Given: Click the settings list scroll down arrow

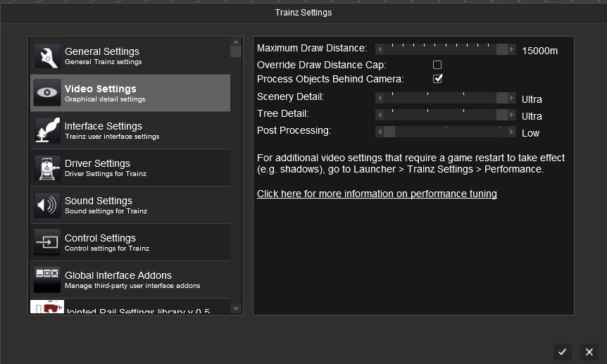Looking at the screenshot, I should pos(236,308).
